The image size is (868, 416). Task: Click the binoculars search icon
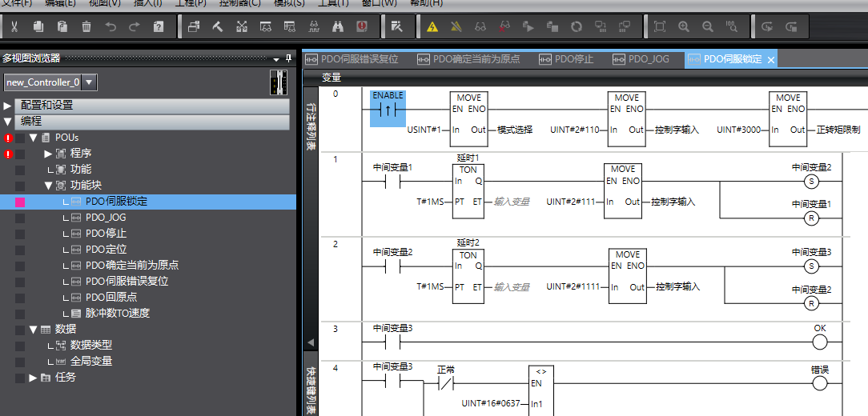point(338,27)
